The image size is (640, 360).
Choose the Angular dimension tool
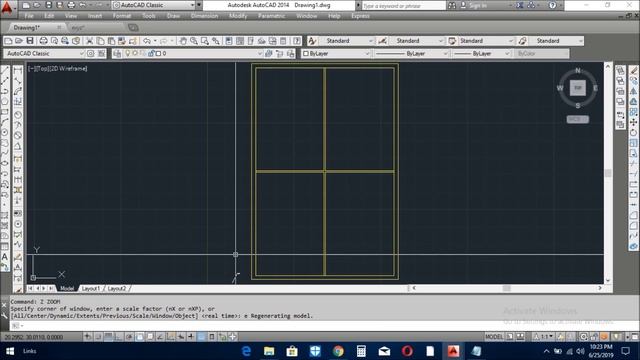coord(18,146)
